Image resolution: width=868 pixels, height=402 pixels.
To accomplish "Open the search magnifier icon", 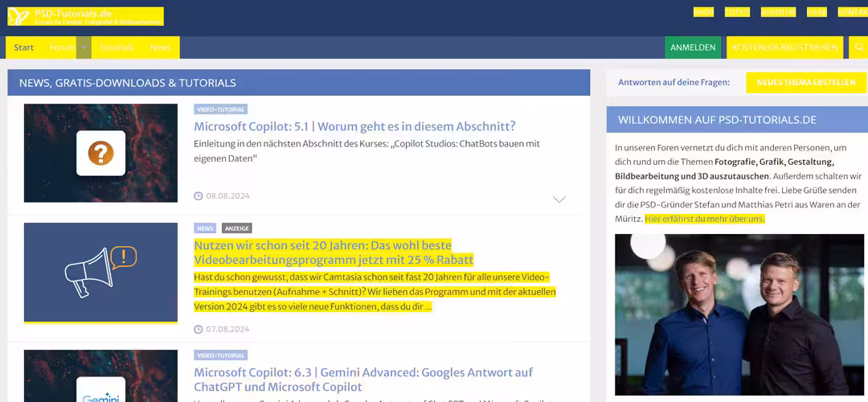I will point(859,47).
